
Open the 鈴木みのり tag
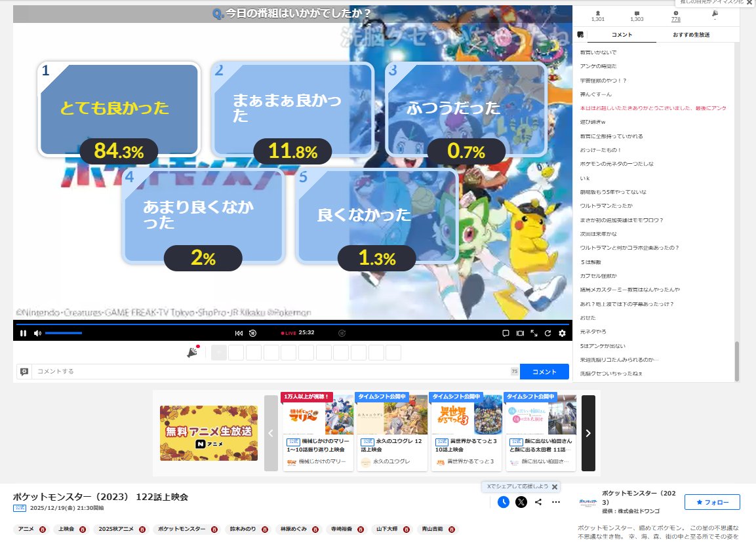tap(243, 529)
